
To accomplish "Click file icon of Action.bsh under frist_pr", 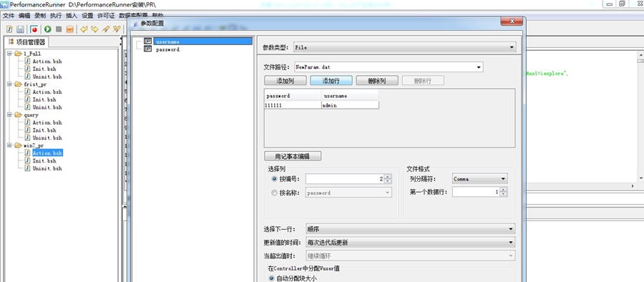I will [x=27, y=92].
